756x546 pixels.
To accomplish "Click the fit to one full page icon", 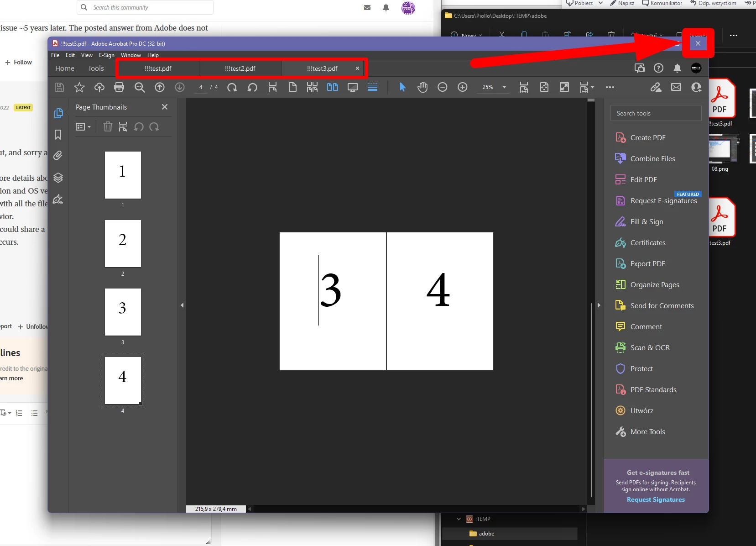I will pyautogui.click(x=544, y=87).
